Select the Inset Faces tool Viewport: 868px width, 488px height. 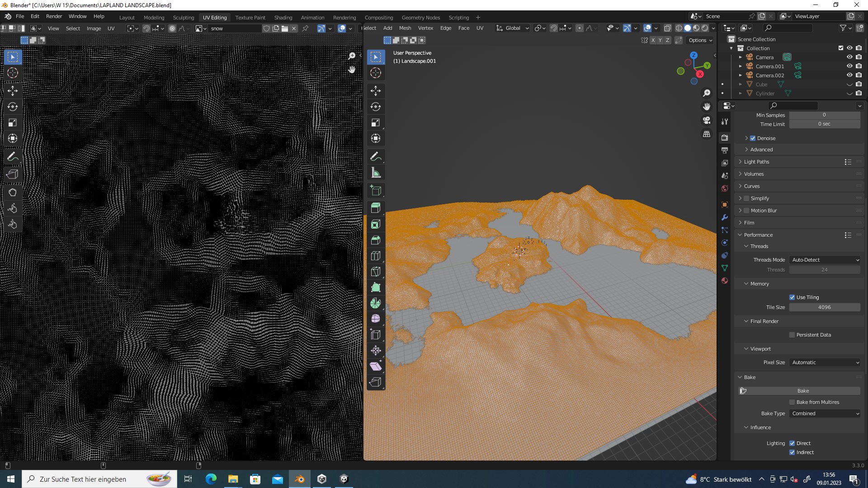pos(376,224)
